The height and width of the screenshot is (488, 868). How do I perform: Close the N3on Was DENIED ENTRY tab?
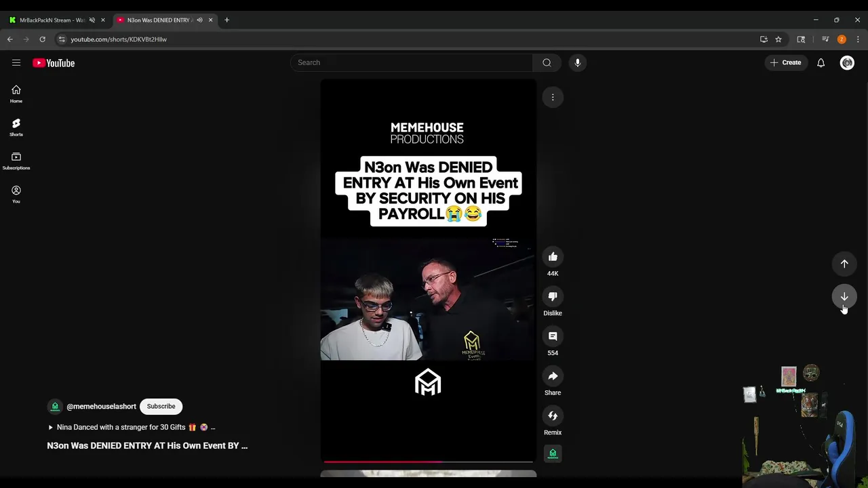pos(210,20)
